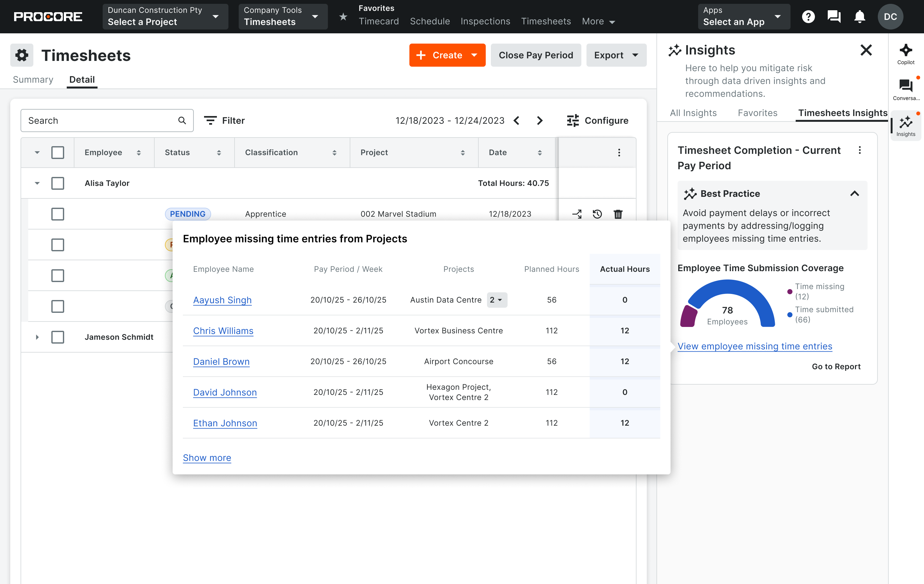This screenshot has height=584, width=924.
Task: View change history for 12/18/2023 entry
Action: click(597, 214)
